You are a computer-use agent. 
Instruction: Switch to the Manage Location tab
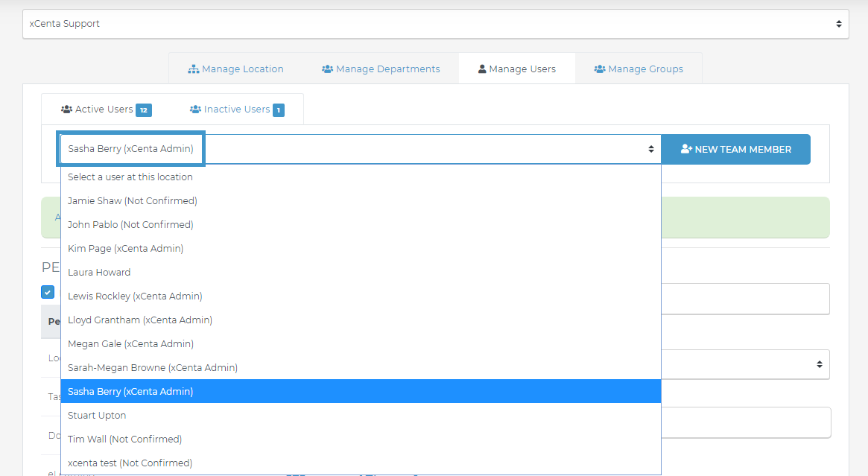click(x=236, y=69)
